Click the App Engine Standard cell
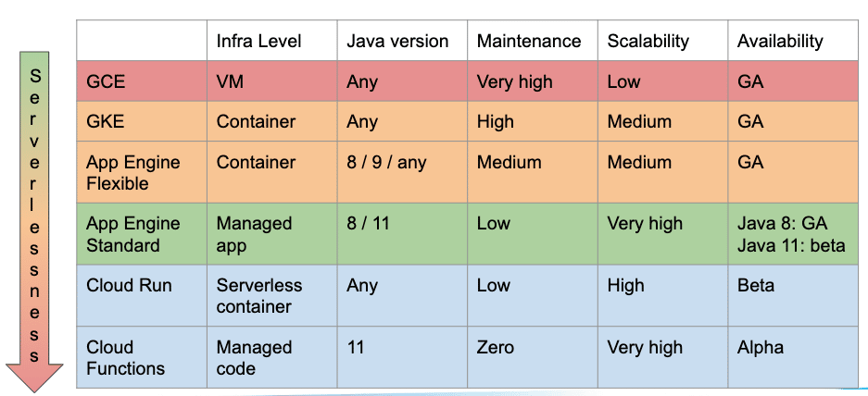Screen dimensions: 868x396 point(142,233)
